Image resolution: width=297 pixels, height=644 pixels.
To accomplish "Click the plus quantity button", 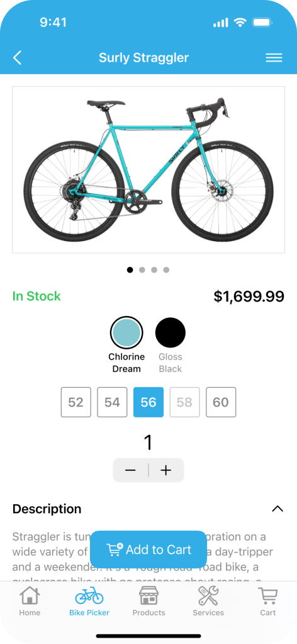I will pos(166,470).
